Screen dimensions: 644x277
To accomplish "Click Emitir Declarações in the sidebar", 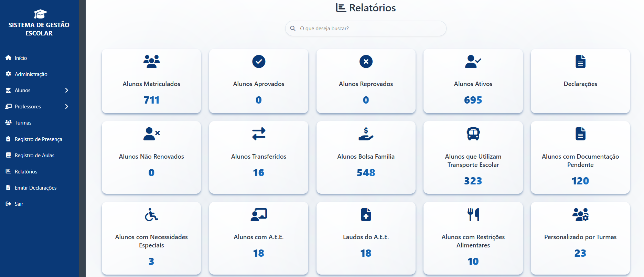I will pyautogui.click(x=35, y=188).
